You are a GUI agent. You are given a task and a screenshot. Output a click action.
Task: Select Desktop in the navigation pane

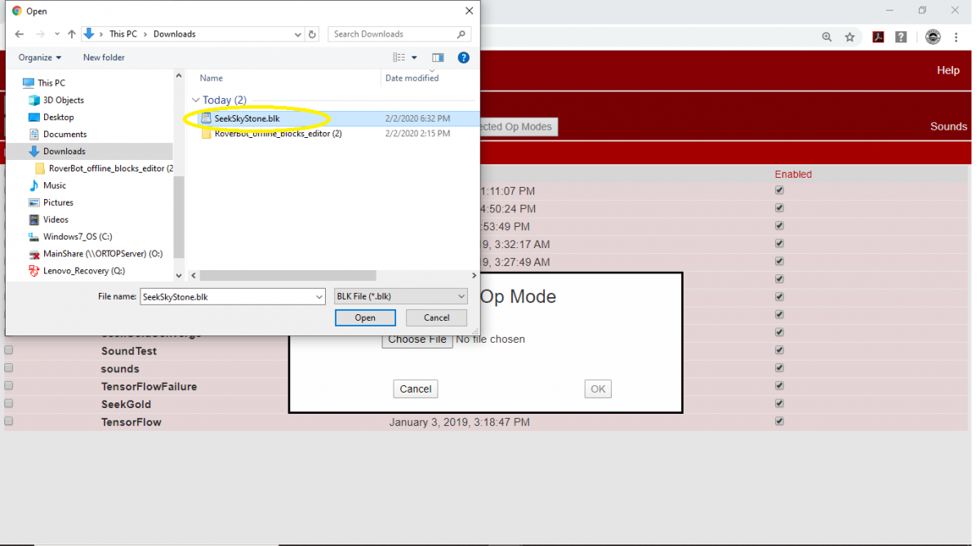(51, 117)
